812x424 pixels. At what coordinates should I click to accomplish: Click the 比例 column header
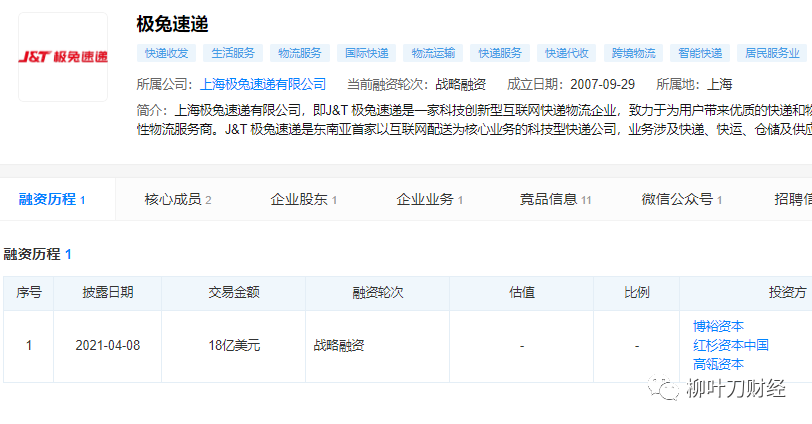coord(636,293)
